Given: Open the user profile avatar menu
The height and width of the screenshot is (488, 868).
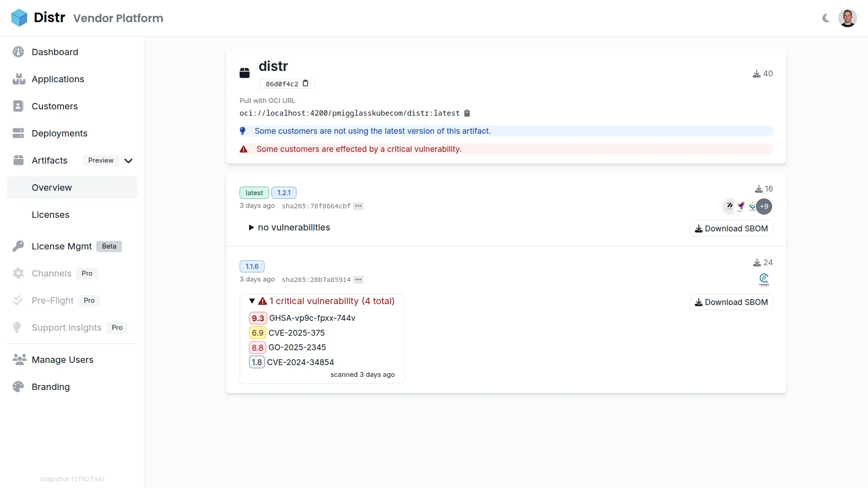Looking at the screenshot, I should (847, 18).
